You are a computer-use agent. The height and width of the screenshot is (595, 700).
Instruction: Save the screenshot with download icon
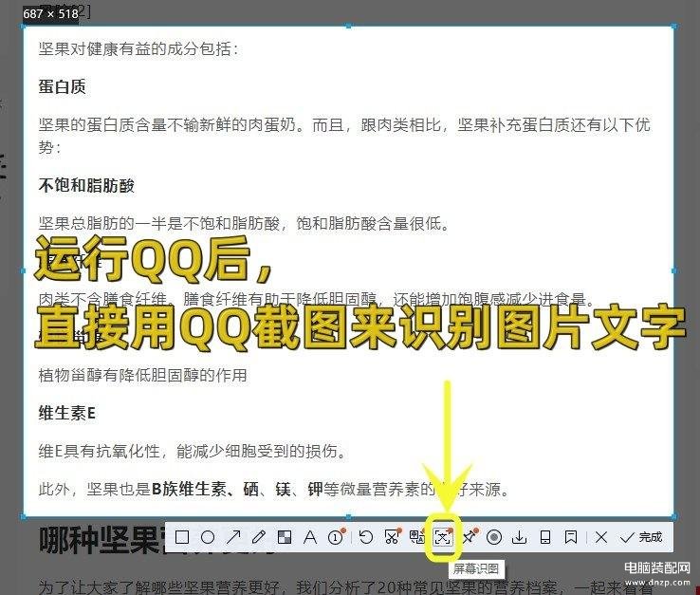pyautogui.click(x=519, y=537)
